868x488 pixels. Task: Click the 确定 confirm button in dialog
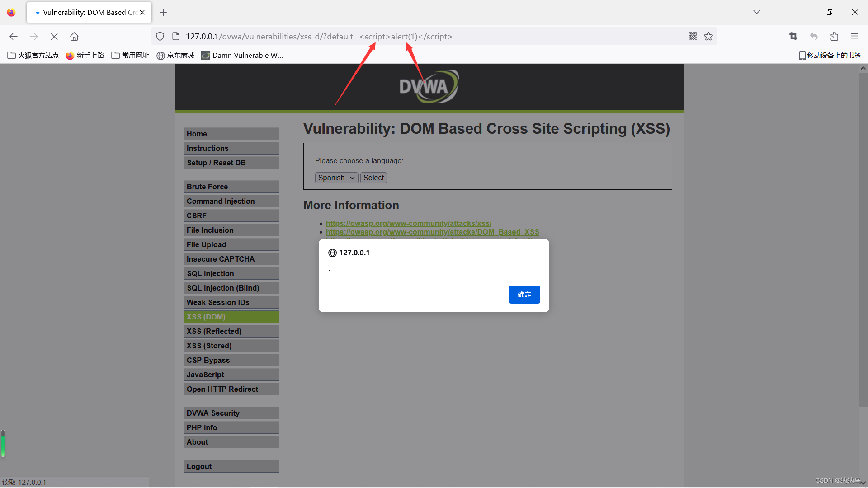pos(524,294)
